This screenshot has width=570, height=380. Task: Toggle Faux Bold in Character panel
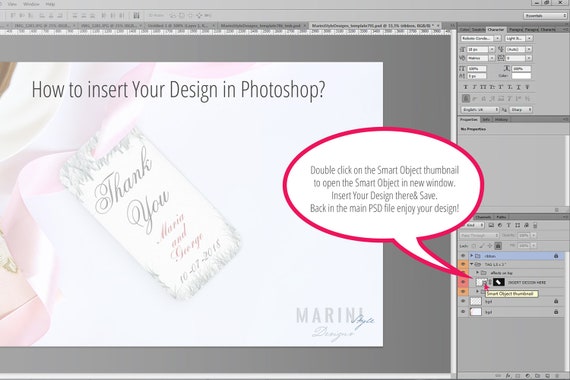click(466, 87)
